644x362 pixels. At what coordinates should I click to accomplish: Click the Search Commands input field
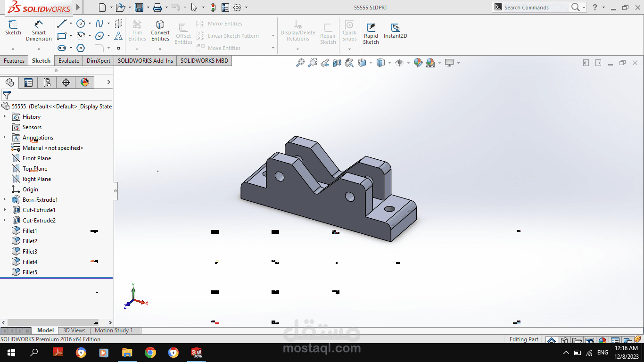tap(535, 8)
